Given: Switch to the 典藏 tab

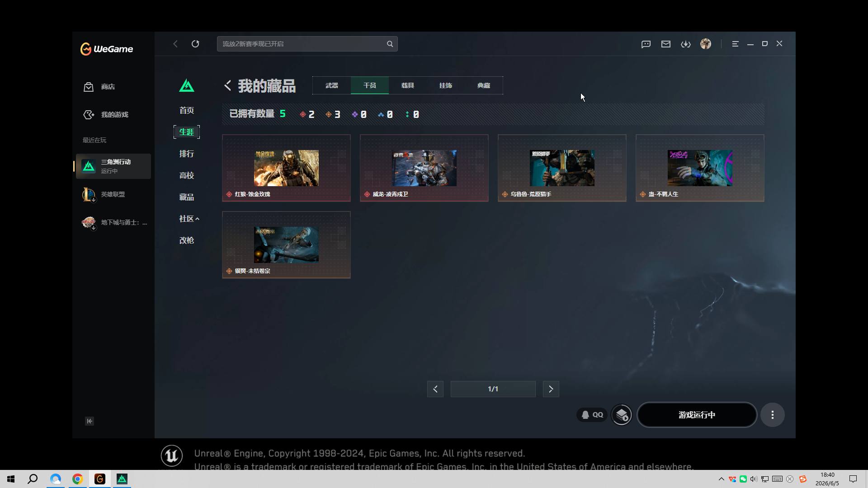Looking at the screenshot, I should click(x=484, y=85).
